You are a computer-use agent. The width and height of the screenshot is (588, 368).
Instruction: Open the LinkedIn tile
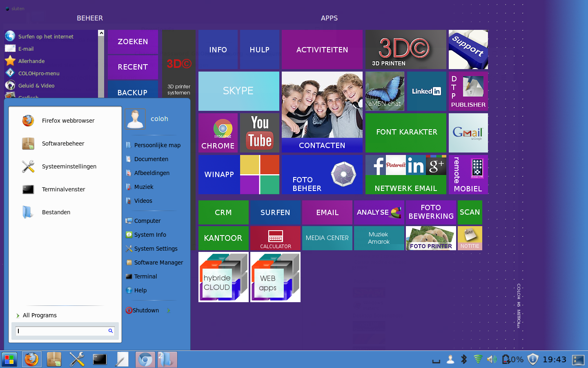[427, 91]
